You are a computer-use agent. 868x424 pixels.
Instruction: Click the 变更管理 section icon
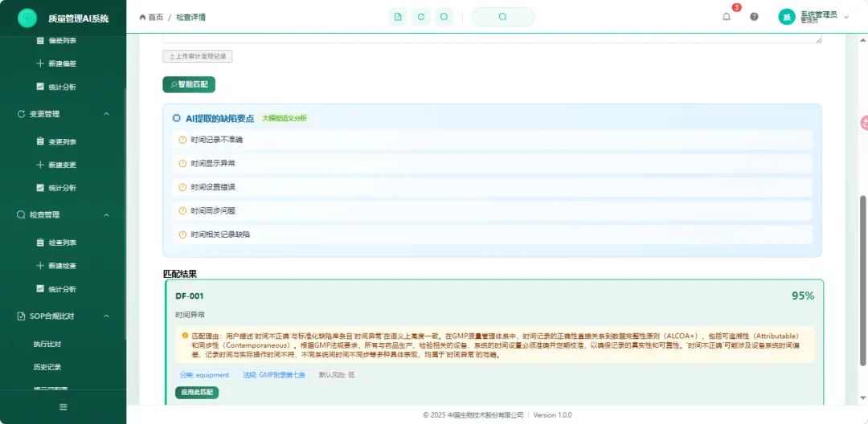click(22, 114)
